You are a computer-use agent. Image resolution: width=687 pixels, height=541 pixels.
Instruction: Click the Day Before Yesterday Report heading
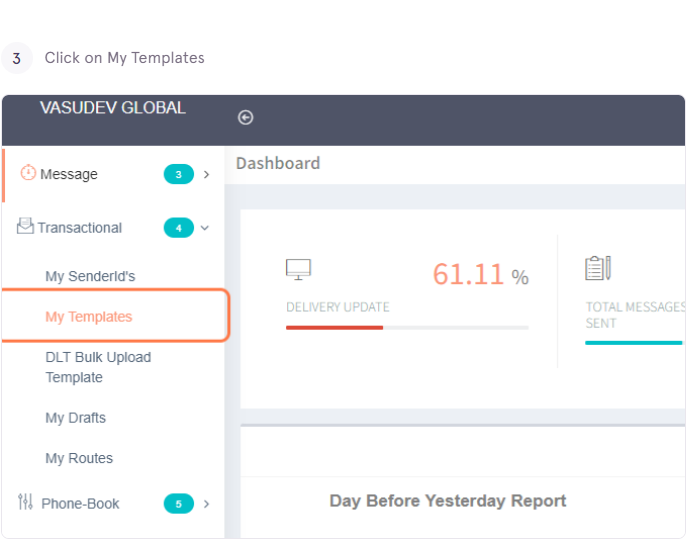448,501
